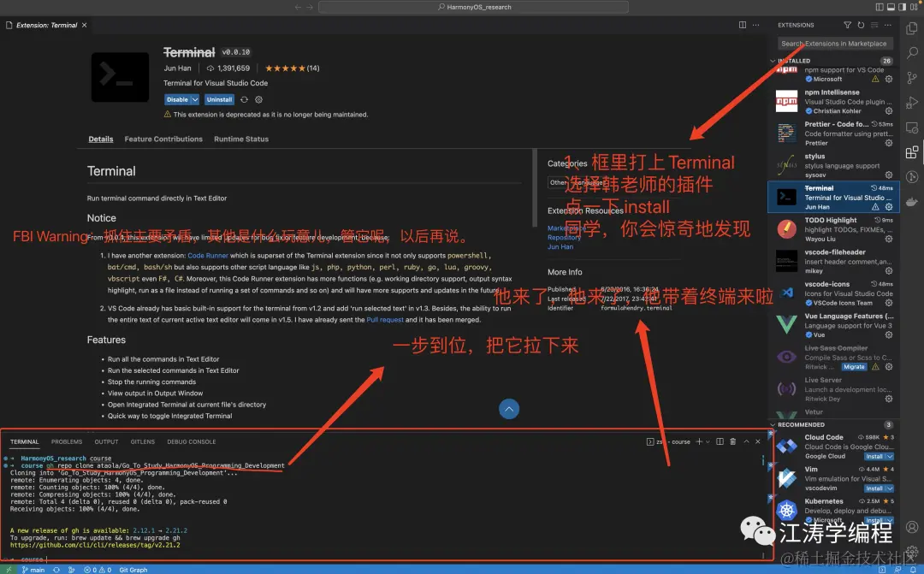Select the PROBLEMS panel tab
The height and width of the screenshot is (574, 924).
point(67,441)
